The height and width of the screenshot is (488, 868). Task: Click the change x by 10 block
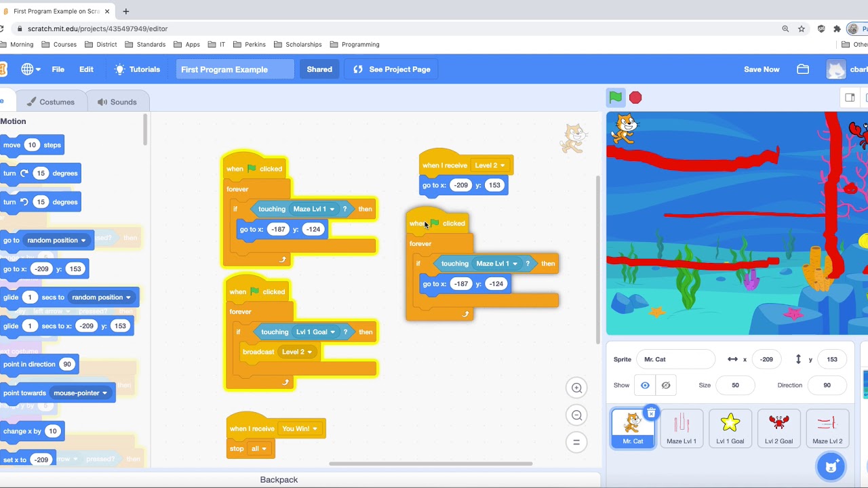click(x=31, y=431)
